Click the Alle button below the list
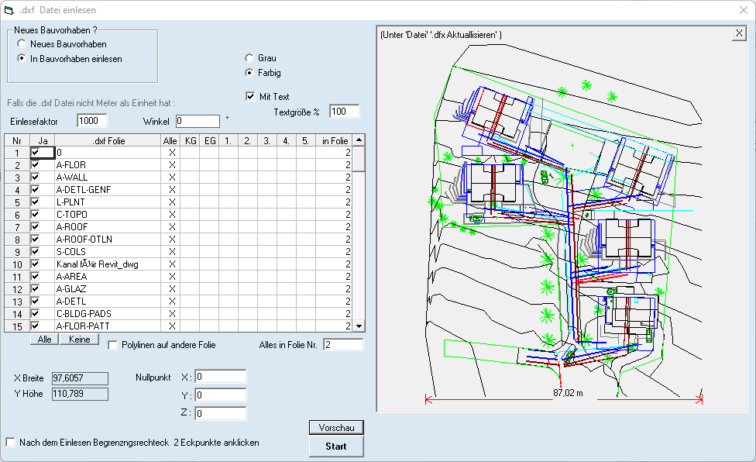Viewport: 756px width, 462px height. click(44, 339)
